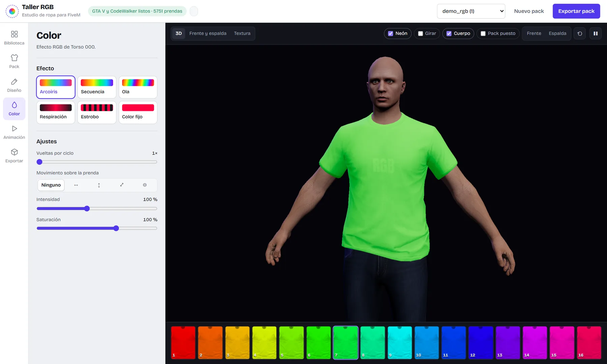
Task: Open the Exportar box icon section
Action: click(14, 156)
